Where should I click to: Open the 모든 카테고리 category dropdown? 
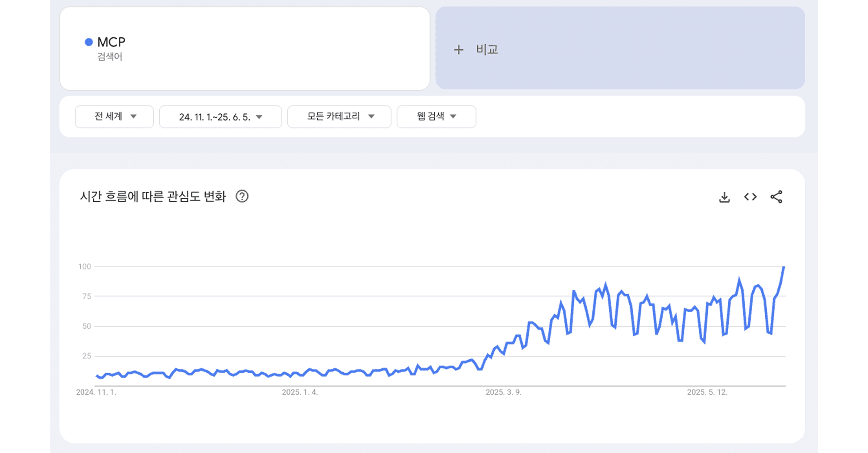point(339,117)
